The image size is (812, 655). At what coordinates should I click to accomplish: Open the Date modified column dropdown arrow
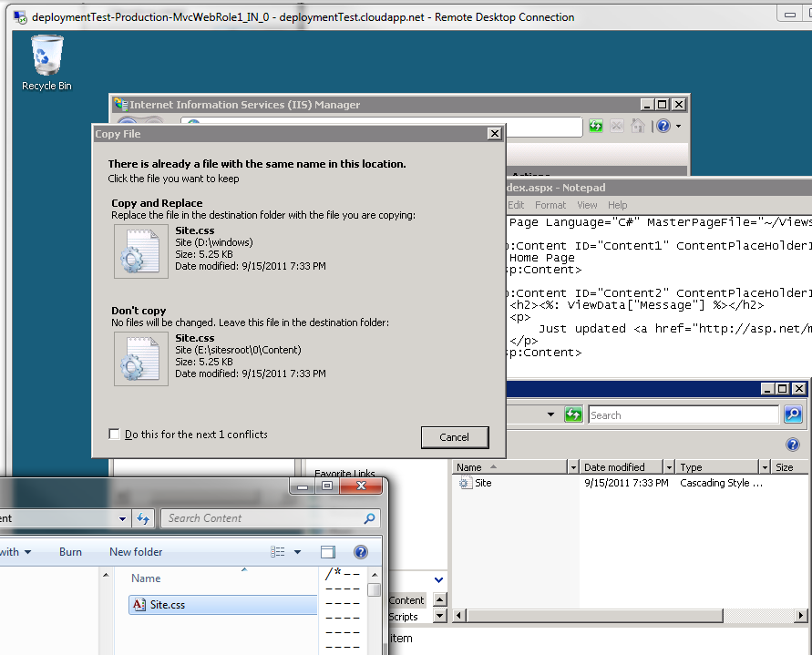669,467
